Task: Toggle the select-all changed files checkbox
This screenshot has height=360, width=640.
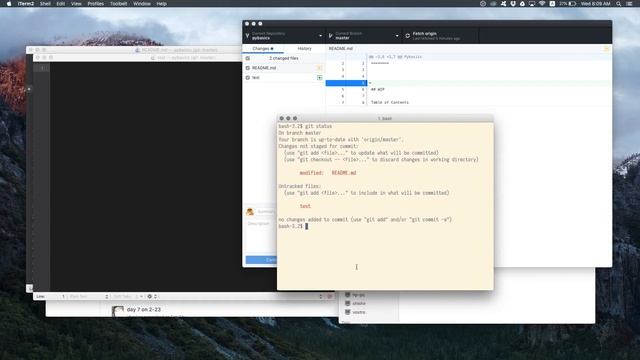Action: 248,58
